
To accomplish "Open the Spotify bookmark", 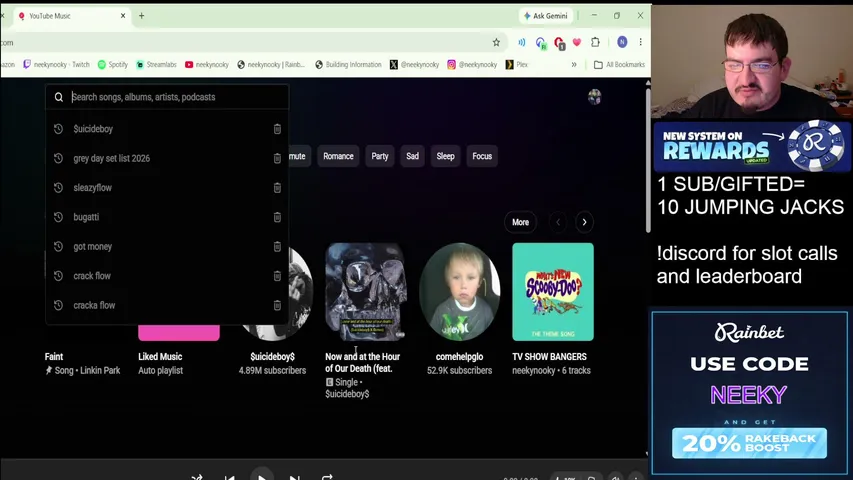I will point(113,64).
